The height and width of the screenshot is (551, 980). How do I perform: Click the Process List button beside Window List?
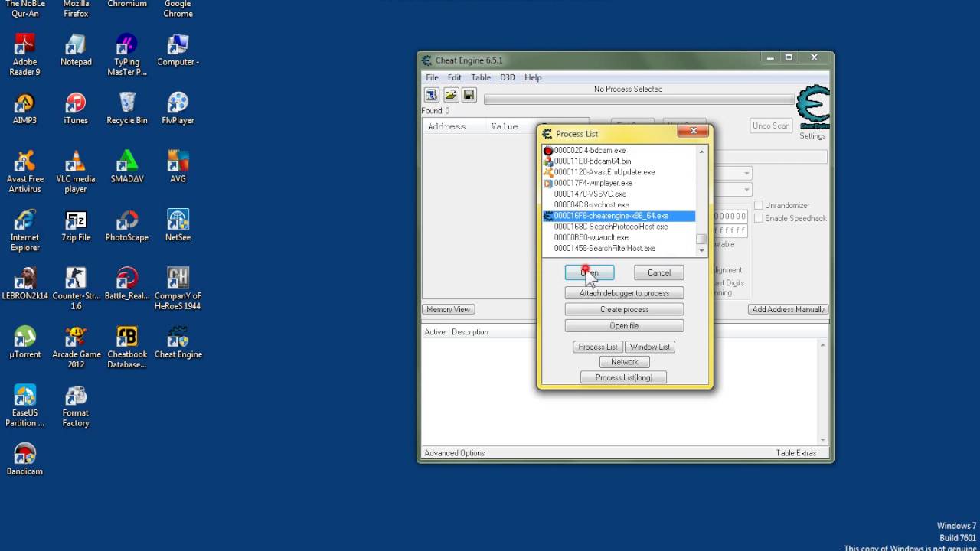[x=598, y=347]
